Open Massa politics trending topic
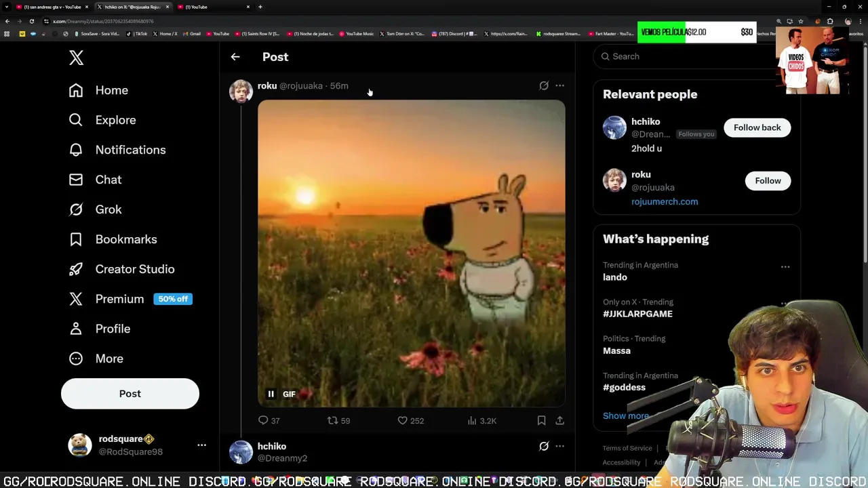The height and width of the screenshot is (488, 868). [616, 350]
